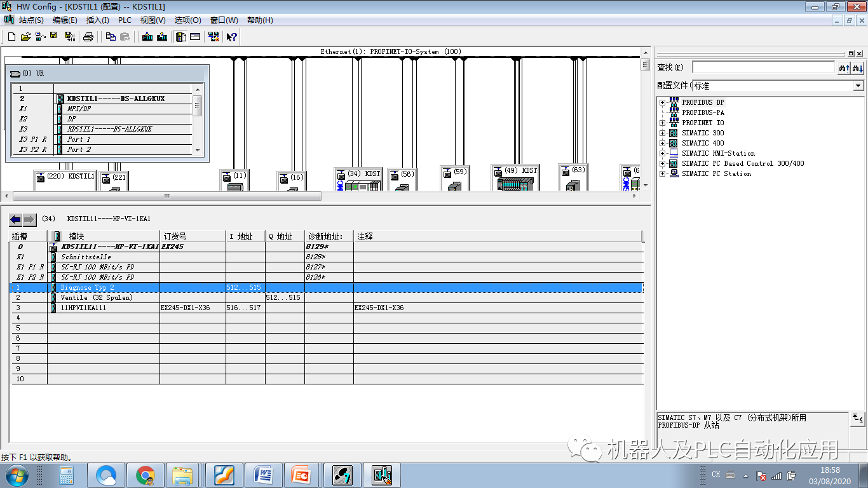Click the back arrow navigation button
Image resolution: width=868 pixels, height=488 pixels.
(15, 219)
